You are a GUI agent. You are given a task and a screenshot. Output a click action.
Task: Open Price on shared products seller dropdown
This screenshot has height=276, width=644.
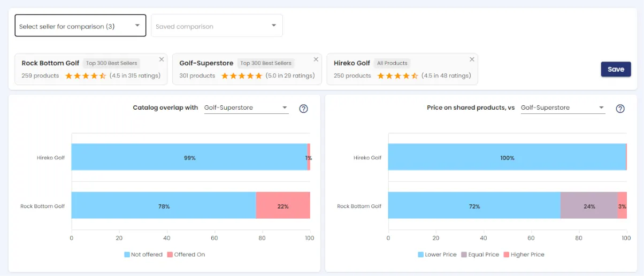click(563, 108)
